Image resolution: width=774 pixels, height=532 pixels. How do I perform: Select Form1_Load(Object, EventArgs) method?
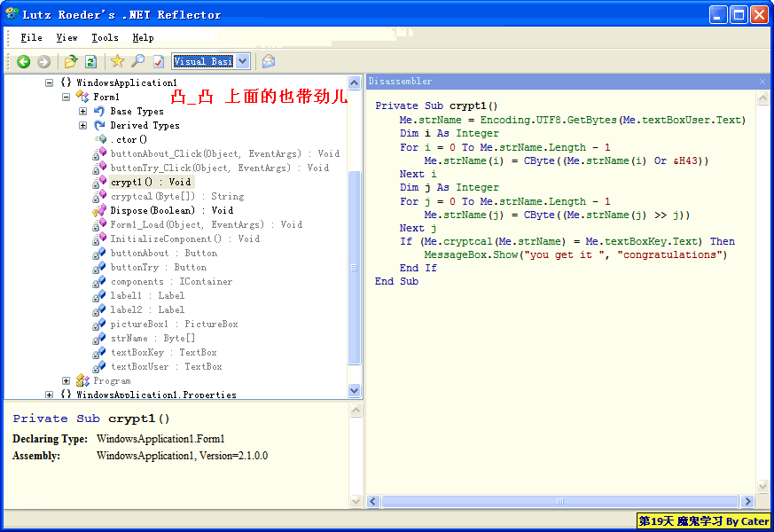click(x=207, y=224)
